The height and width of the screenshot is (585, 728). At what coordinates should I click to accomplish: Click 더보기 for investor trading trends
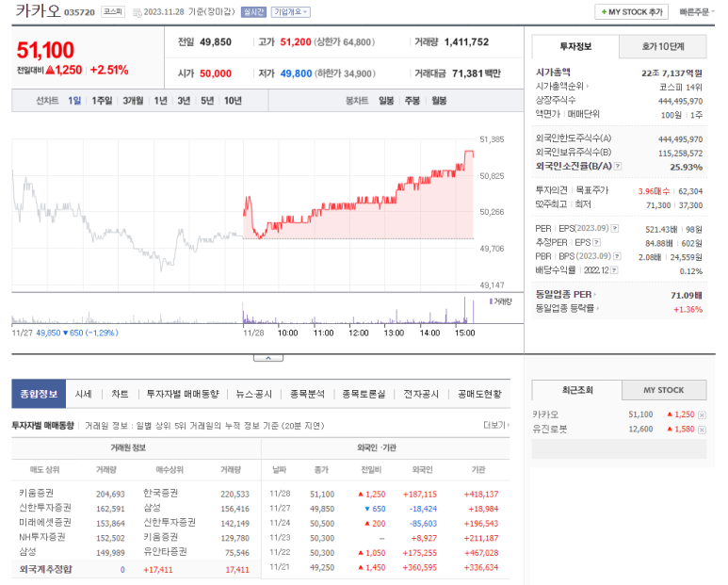tap(496, 425)
